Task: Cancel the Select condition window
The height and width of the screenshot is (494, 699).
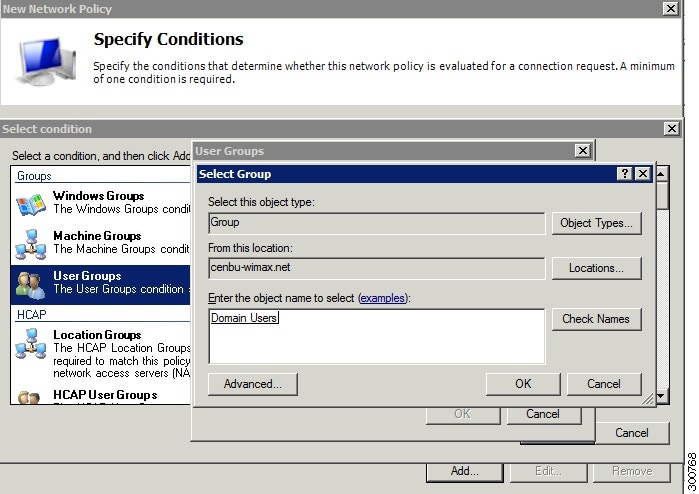Action: [x=632, y=433]
